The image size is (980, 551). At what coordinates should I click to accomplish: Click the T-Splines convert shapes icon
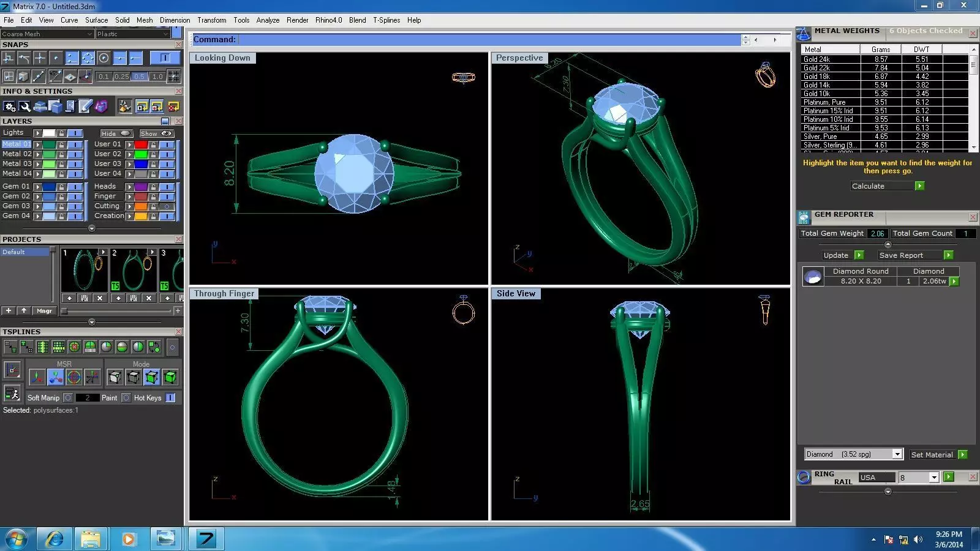coord(154,347)
